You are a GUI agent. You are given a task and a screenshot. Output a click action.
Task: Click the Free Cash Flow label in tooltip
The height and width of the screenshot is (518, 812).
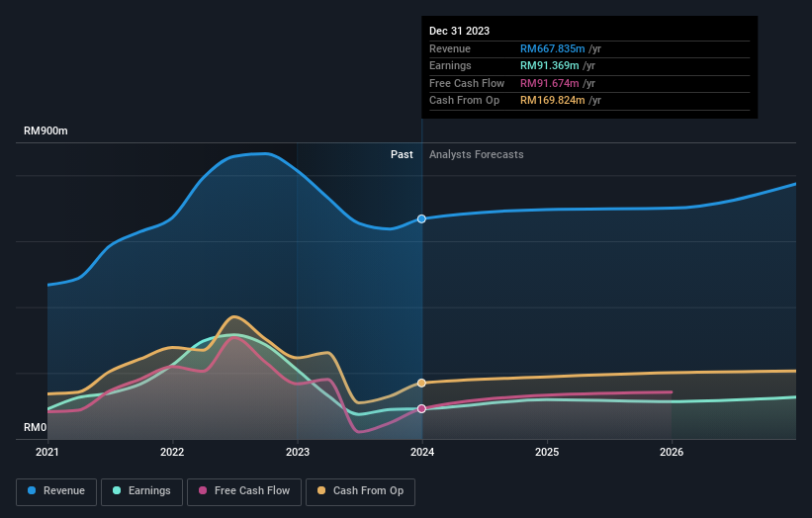pyautogui.click(x=467, y=83)
